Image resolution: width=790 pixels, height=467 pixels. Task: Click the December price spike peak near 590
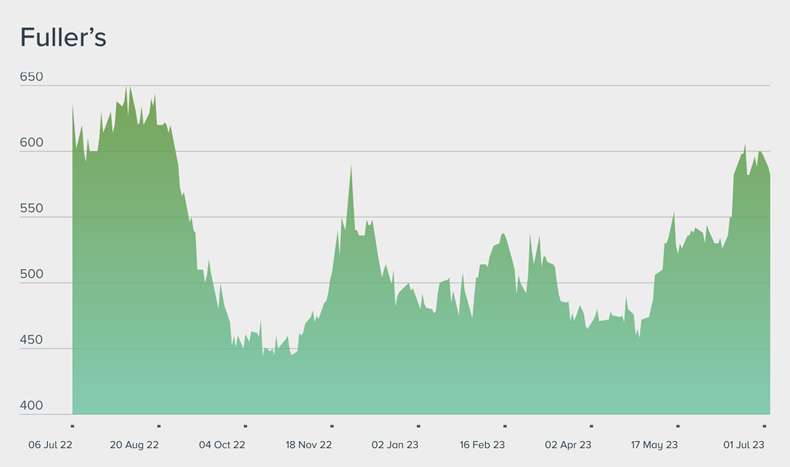point(351,167)
